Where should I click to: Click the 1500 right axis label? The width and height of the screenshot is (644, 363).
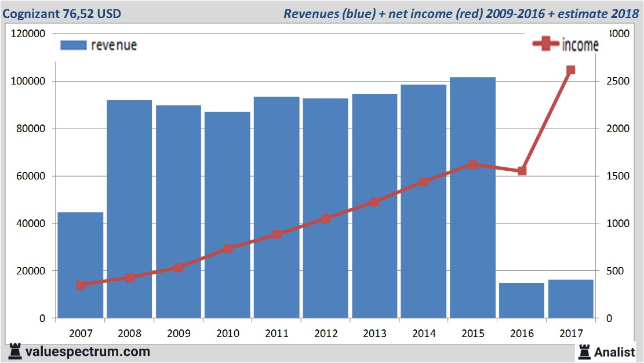(x=618, y=176)
